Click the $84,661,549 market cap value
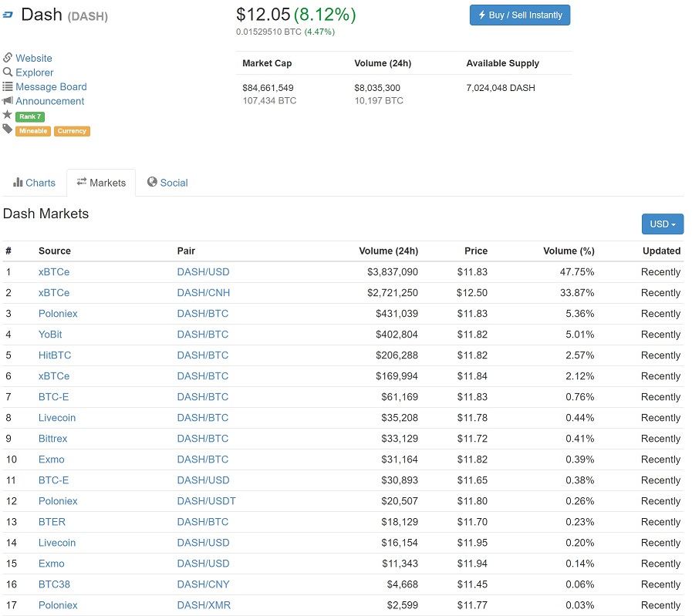Viewport: 692px width, 616px height. click(x=268, y=88)
